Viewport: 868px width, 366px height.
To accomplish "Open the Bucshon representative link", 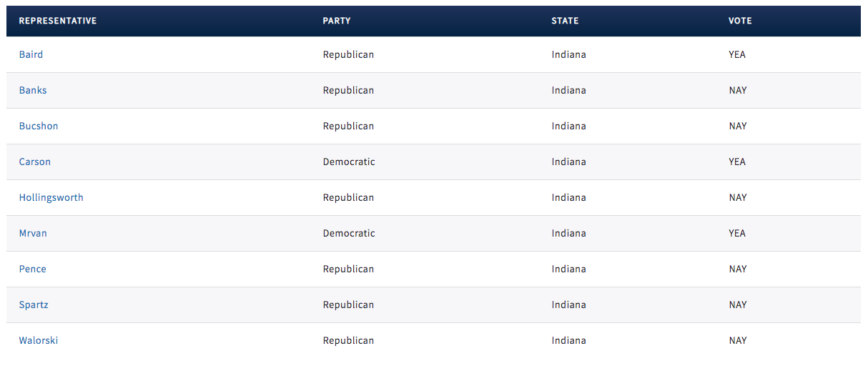I will [x=39, y=126].
